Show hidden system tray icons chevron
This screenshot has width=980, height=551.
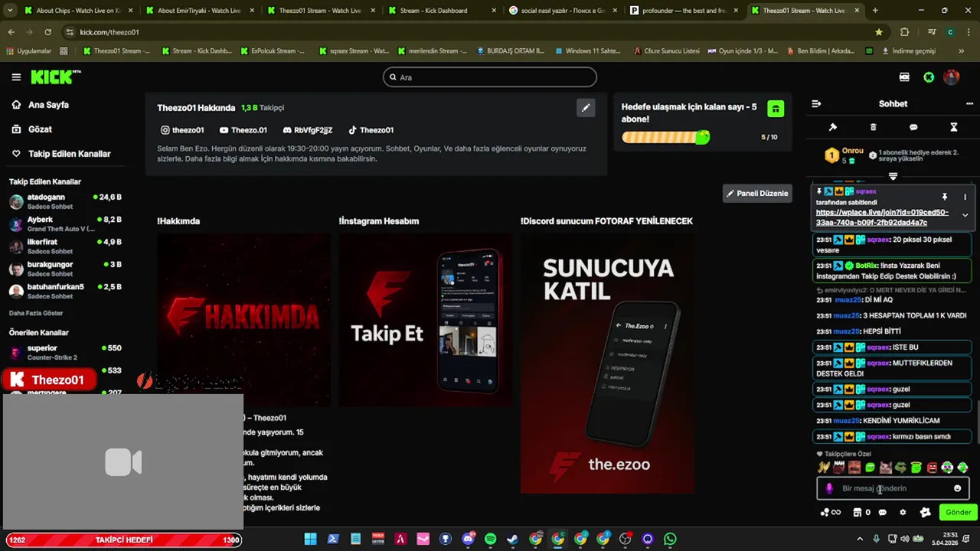click(x=858, y=540)
